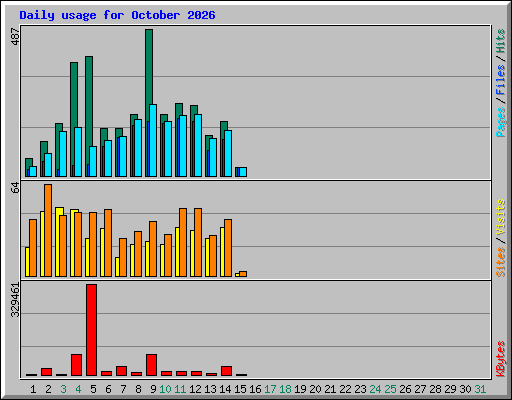Click the 487 scale value of the hits chart

15,37
